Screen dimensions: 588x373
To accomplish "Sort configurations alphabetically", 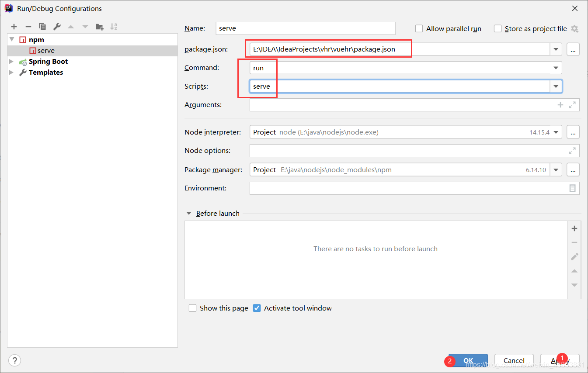I will point(114,27).
